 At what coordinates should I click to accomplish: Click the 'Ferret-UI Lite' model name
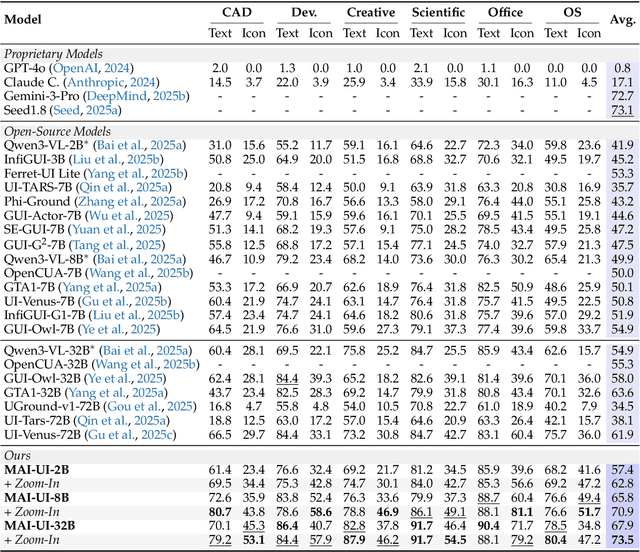[x=42, y=174]
